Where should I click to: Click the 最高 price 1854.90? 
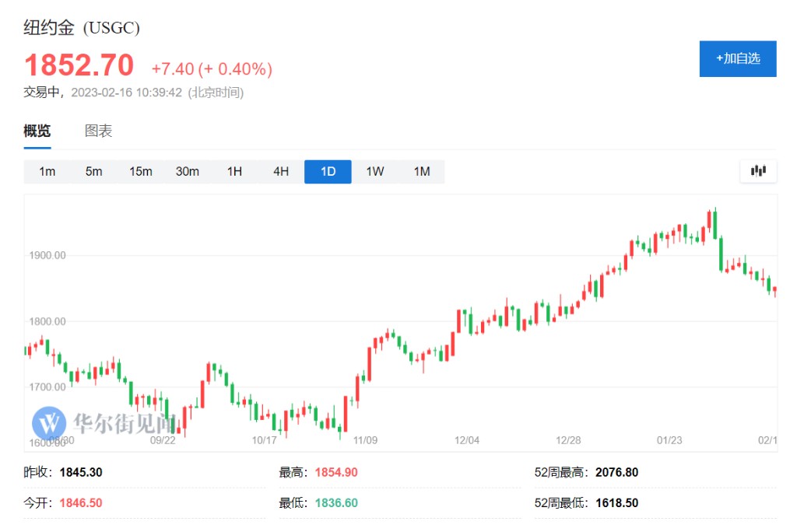(x=336, y=472)
